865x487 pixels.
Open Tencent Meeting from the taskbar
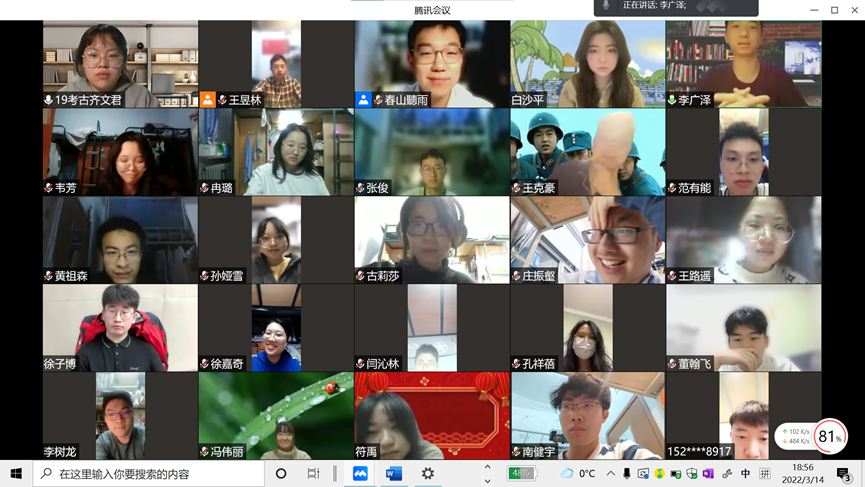click(360, 473)
